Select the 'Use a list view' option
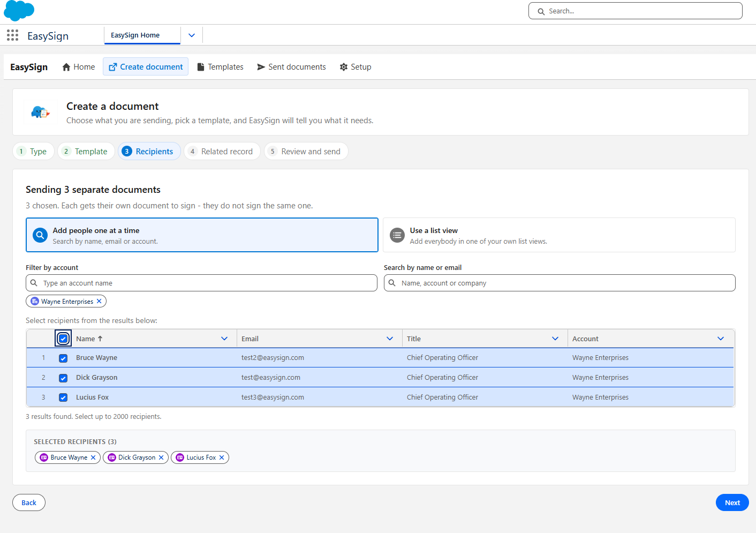The width and height of the screenshot is (756, 533). tap(559, 235)
